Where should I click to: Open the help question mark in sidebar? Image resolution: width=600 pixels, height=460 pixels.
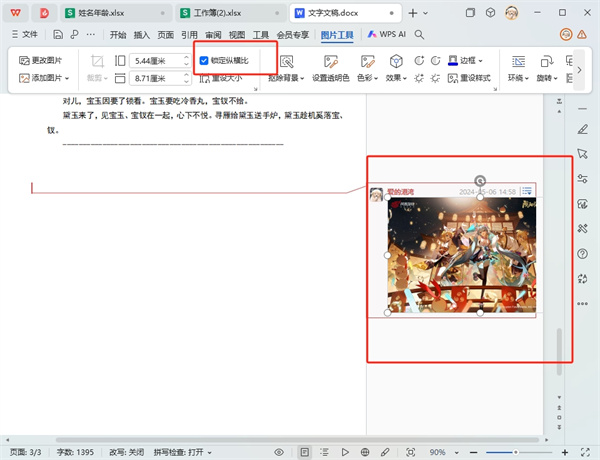tap(582, 254)
